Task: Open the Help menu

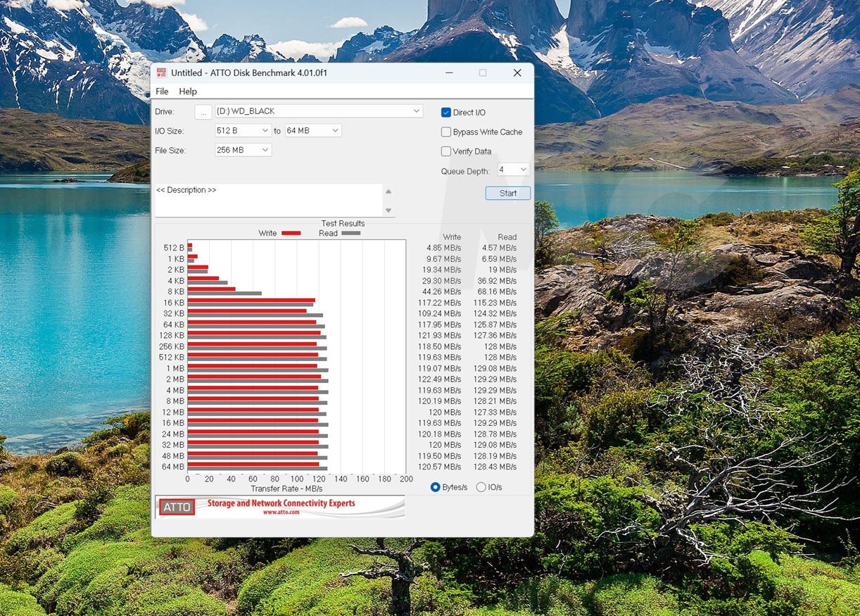Action: (188, 92)
